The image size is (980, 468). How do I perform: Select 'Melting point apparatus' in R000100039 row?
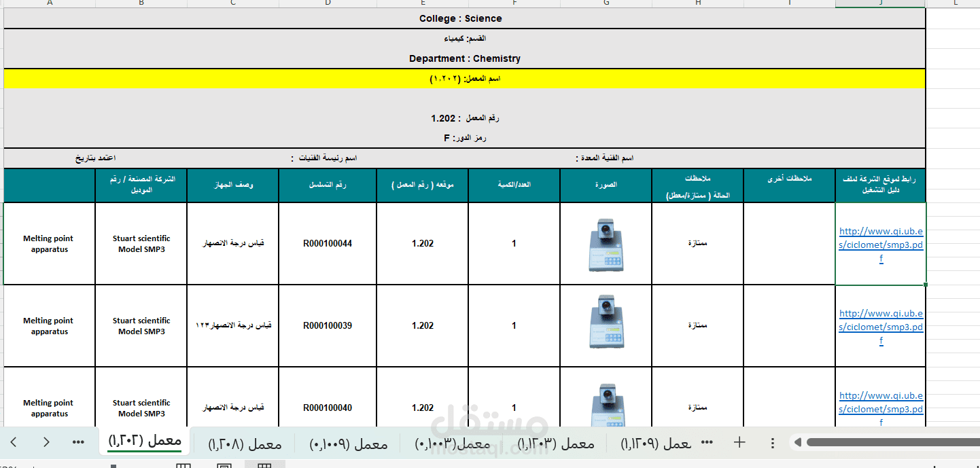(x=50, y=325)
